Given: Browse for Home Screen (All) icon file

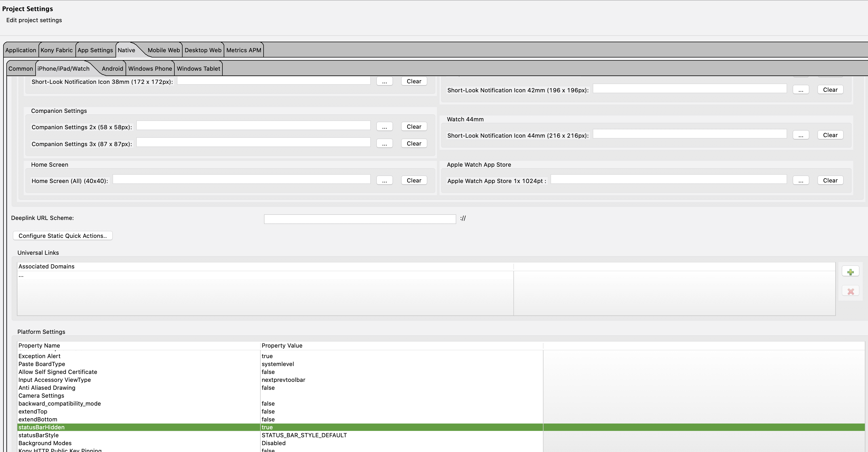Looking at the screenshot, I should (x=384, y=181).
